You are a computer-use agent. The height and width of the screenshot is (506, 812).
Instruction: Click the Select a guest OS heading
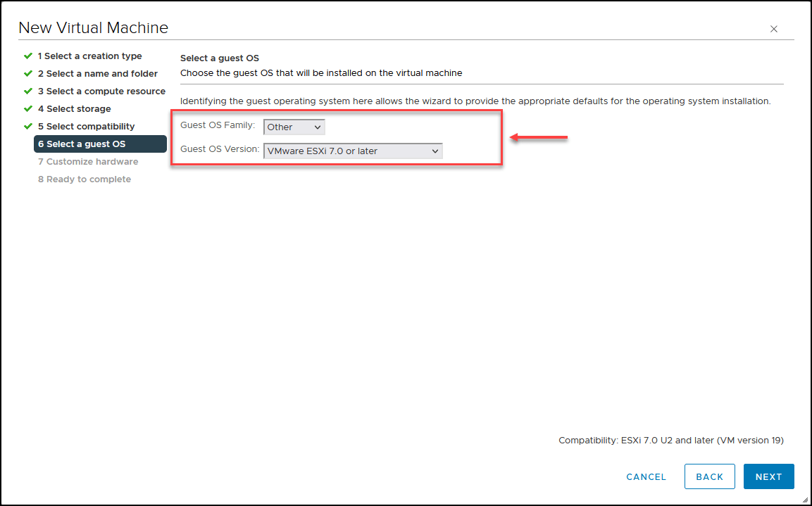coord(220,58)
